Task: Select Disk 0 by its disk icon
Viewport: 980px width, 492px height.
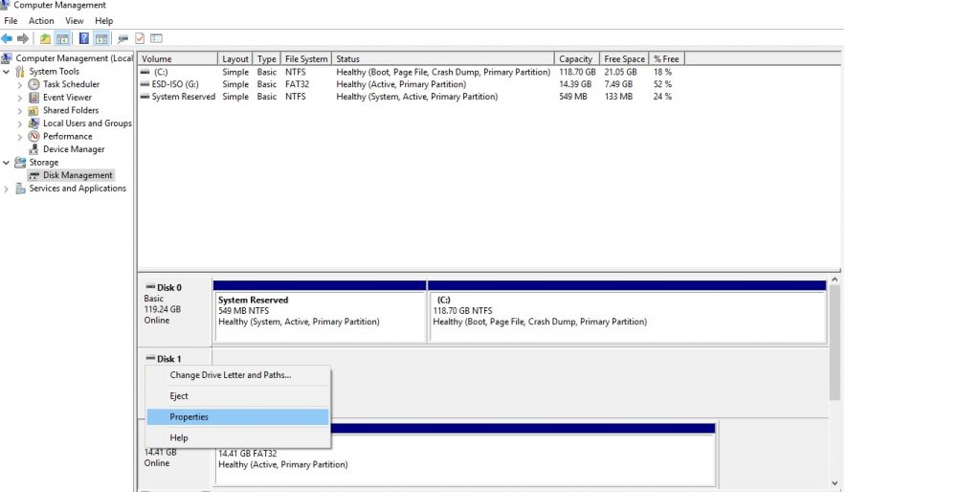Action: [150, 287]
